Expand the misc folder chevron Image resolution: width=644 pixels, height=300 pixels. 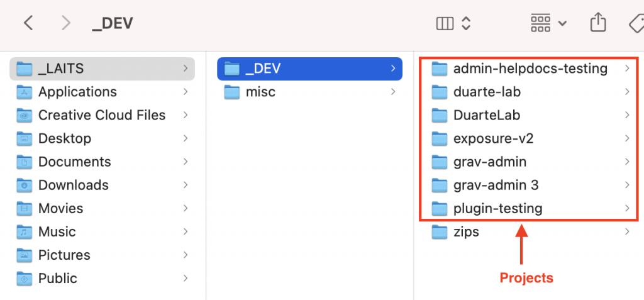[393, 92]
